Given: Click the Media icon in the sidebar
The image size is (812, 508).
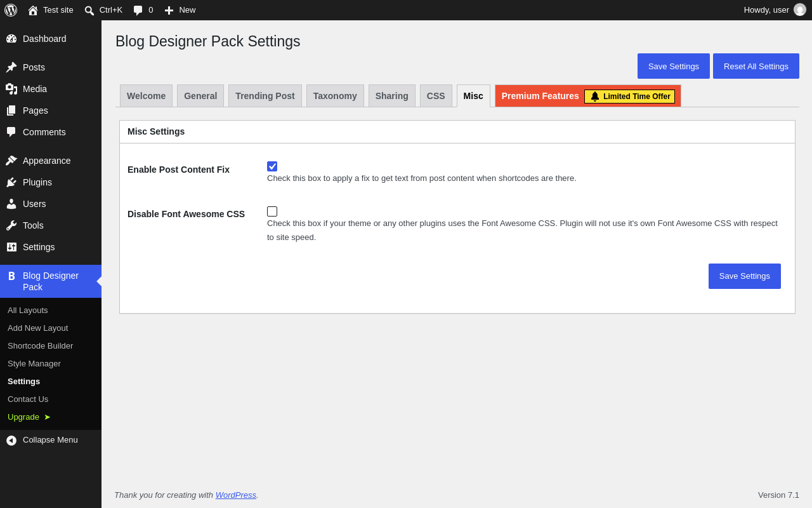Looking at the screenshot, I should [x=11, y=89].
